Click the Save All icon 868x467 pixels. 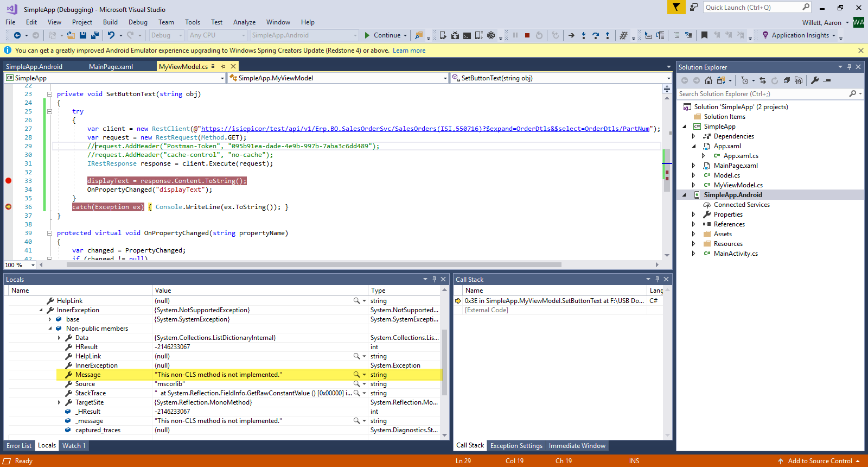click(95, 35)
